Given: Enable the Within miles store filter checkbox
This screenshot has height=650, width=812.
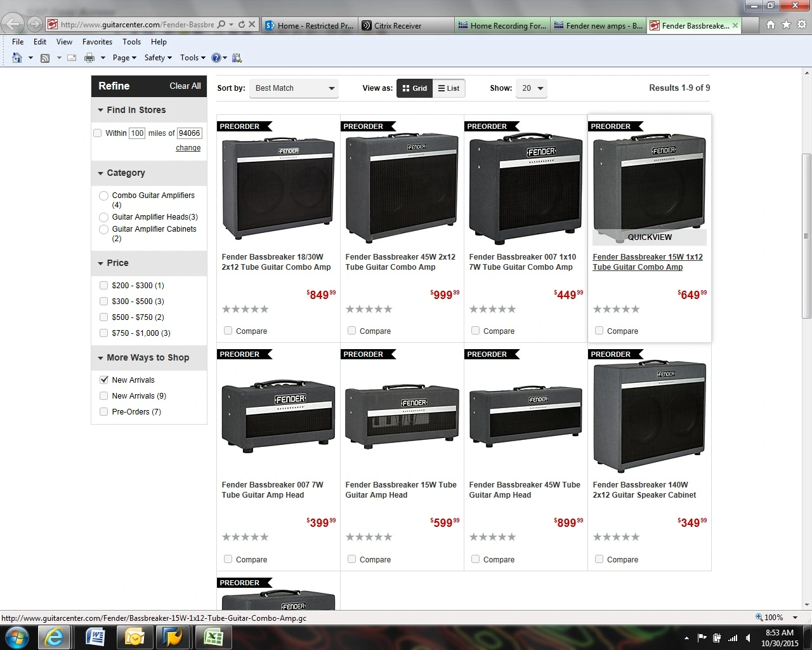Looking at the screenshot, I should pyautogui.click(x=98, y=133).
